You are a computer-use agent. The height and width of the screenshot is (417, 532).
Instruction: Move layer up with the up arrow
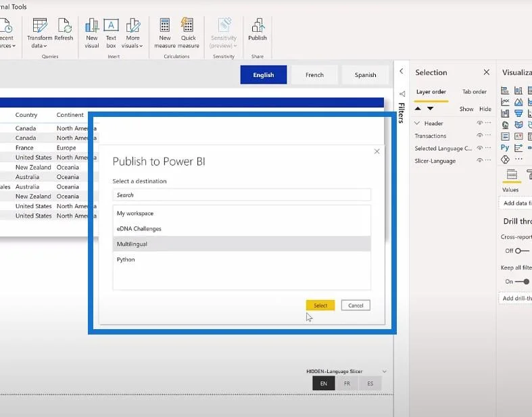[x=418, y=109]
